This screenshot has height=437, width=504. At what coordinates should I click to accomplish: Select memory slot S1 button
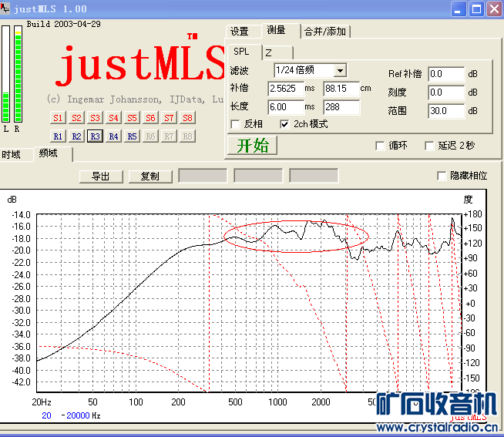[58, 118]
